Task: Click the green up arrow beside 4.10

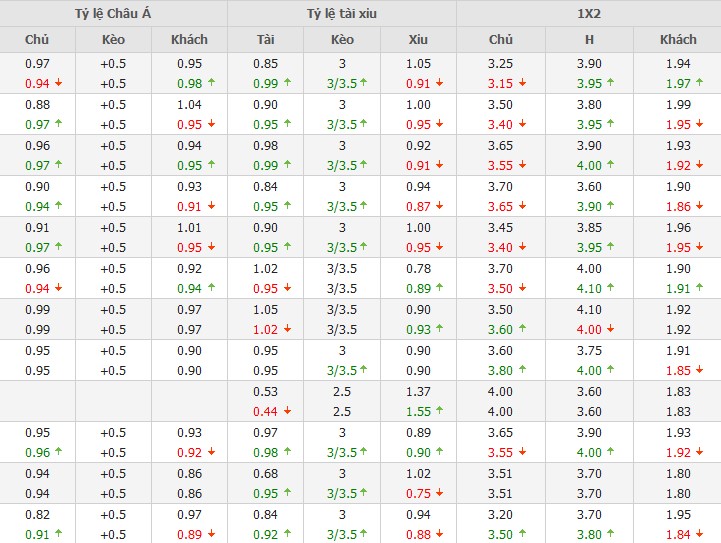Action: [609, 288]
